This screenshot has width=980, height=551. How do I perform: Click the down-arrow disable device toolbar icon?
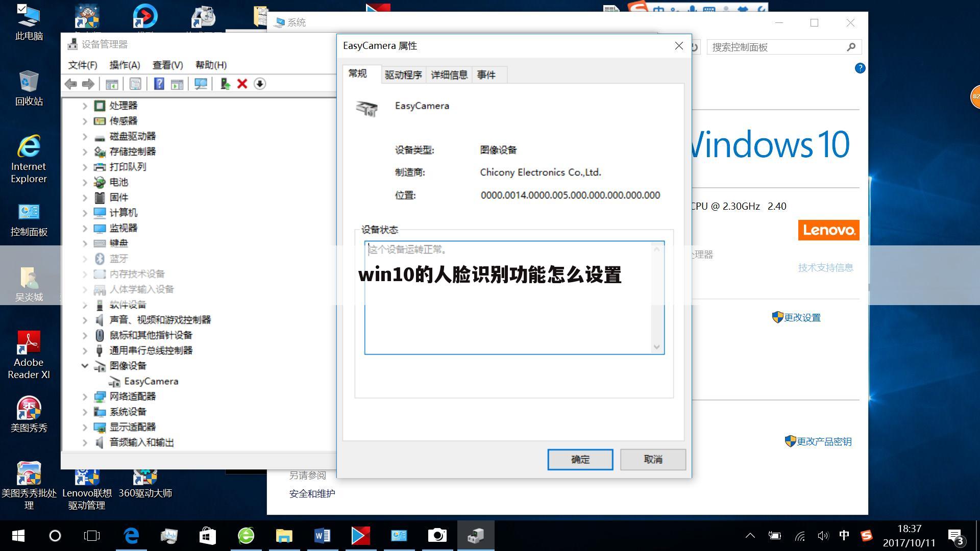260,84
